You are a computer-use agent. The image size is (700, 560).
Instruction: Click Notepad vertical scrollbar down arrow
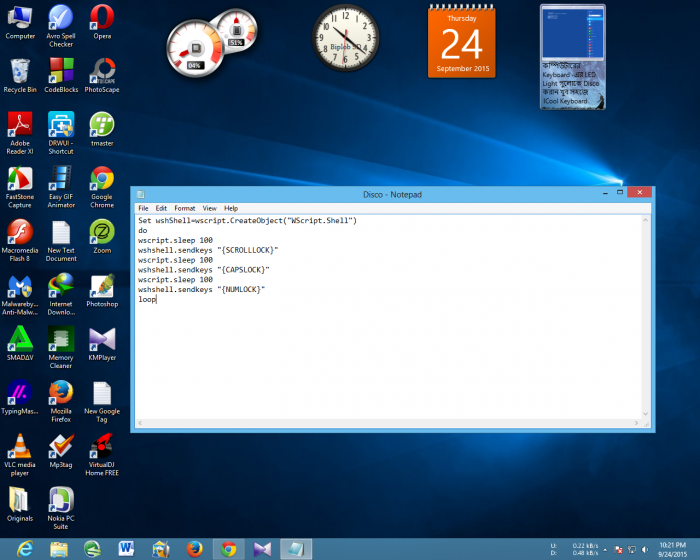[x=645, y=414]
